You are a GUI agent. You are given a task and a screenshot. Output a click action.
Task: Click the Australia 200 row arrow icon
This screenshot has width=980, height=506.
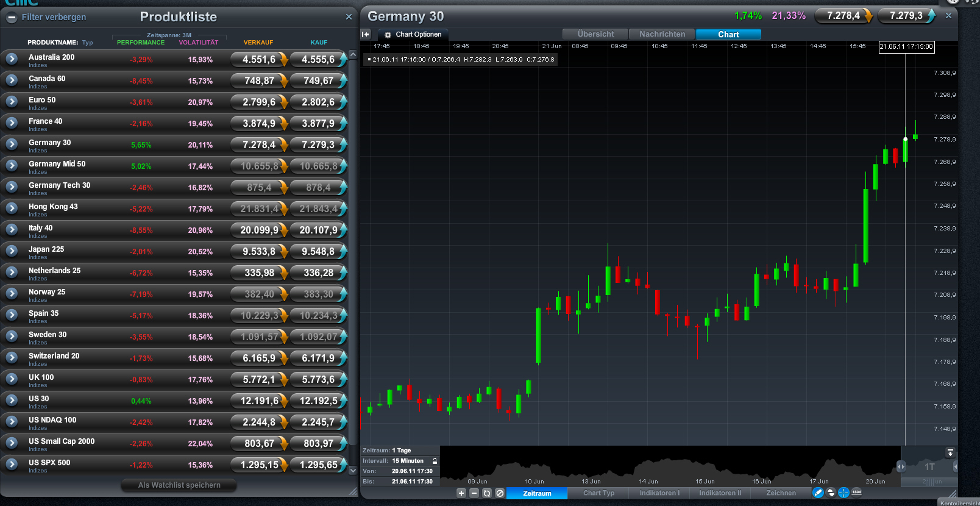coord(12,59)
